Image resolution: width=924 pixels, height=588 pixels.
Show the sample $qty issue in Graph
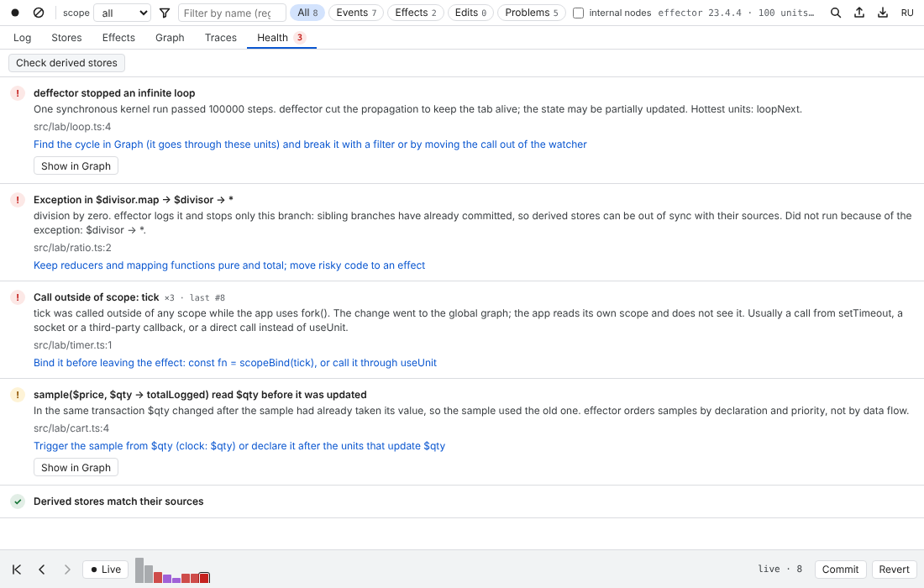click(x=76, y=468)
